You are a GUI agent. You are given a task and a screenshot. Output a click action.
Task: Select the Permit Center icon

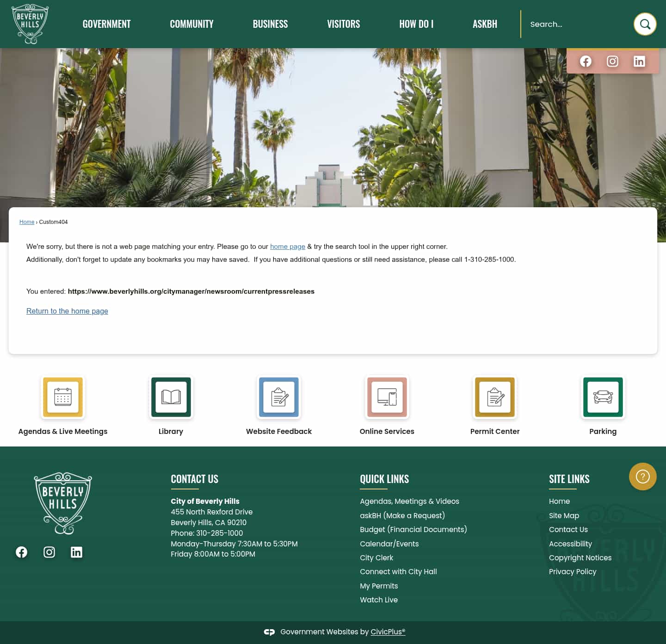[x=495, y=397]
